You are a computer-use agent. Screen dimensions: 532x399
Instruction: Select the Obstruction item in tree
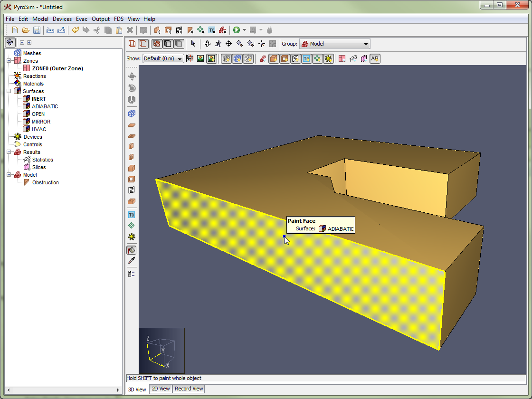click(x=46, y=182)
